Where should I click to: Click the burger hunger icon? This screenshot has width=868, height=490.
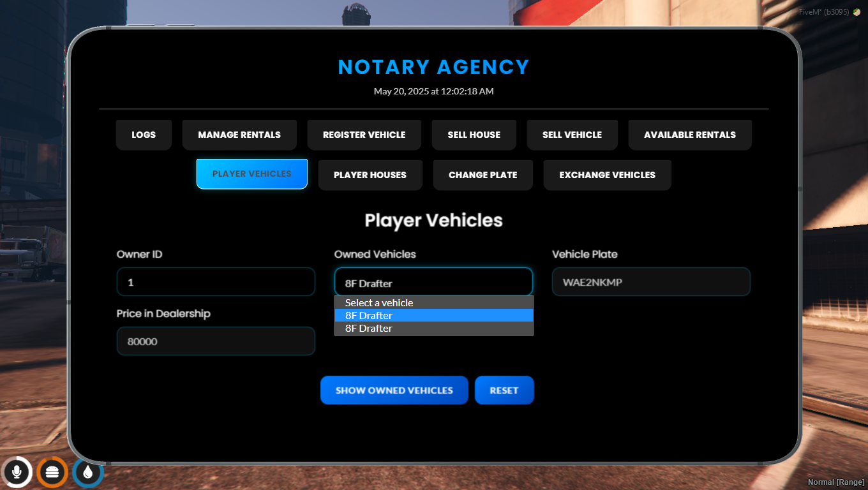click(52, 472)
